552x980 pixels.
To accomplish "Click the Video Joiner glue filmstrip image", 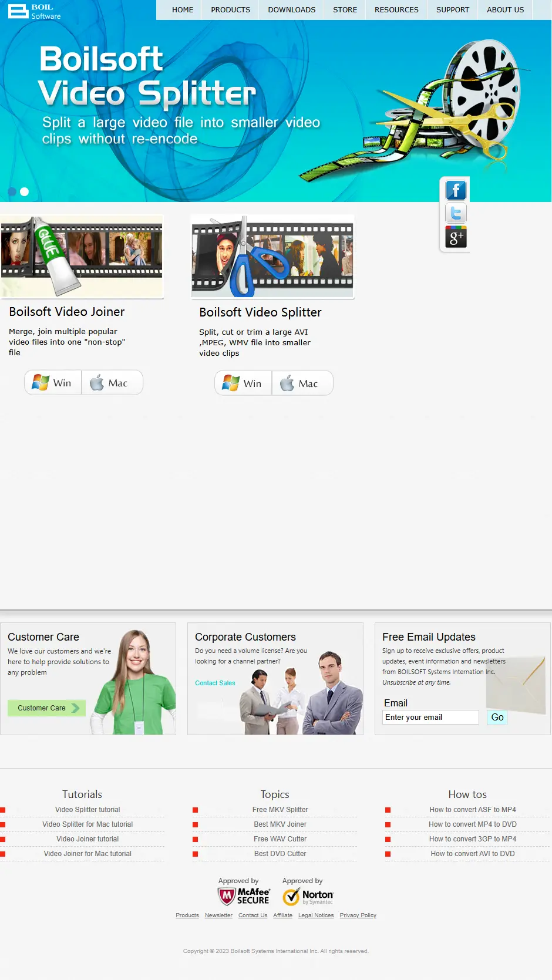I will pyautogui.click(x=82, y=257).
